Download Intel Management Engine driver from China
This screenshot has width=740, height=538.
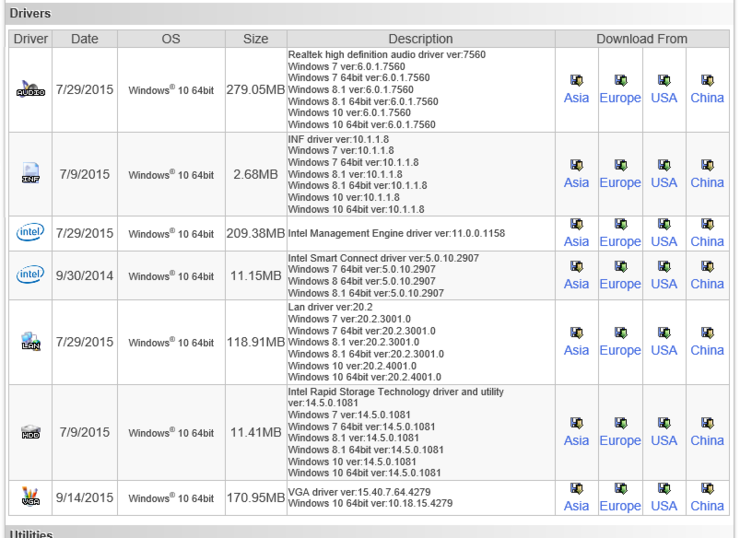707,242
